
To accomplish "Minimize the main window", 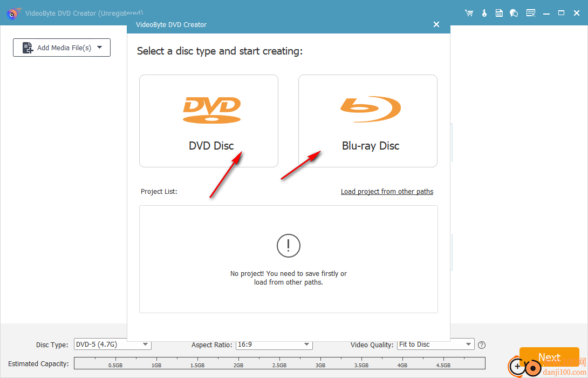I will click(546, 13).
